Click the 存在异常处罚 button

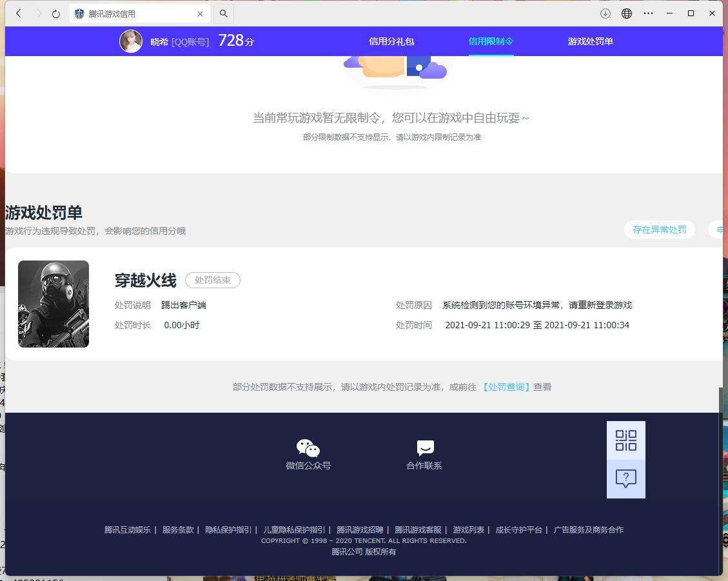tap(659, 230)
